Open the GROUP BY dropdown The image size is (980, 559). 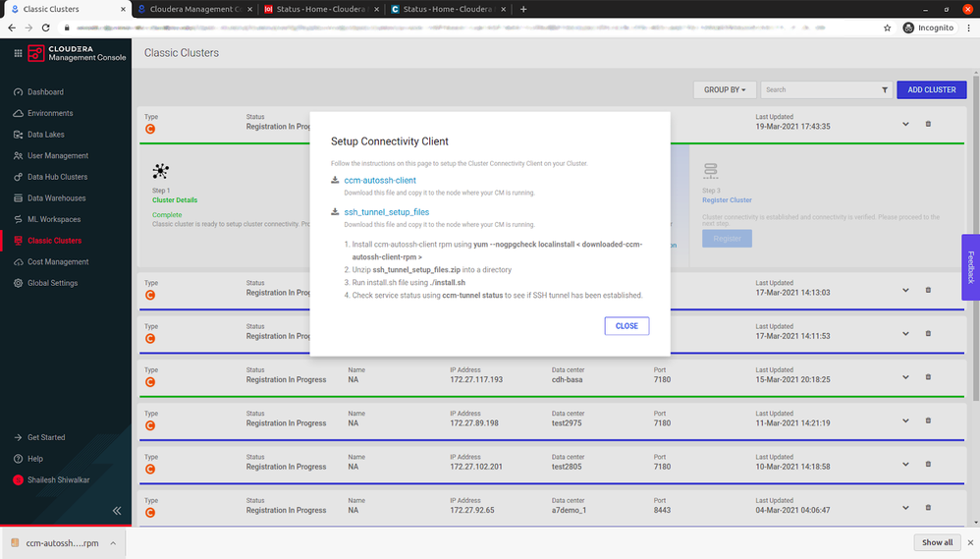[x=724, y=89]
